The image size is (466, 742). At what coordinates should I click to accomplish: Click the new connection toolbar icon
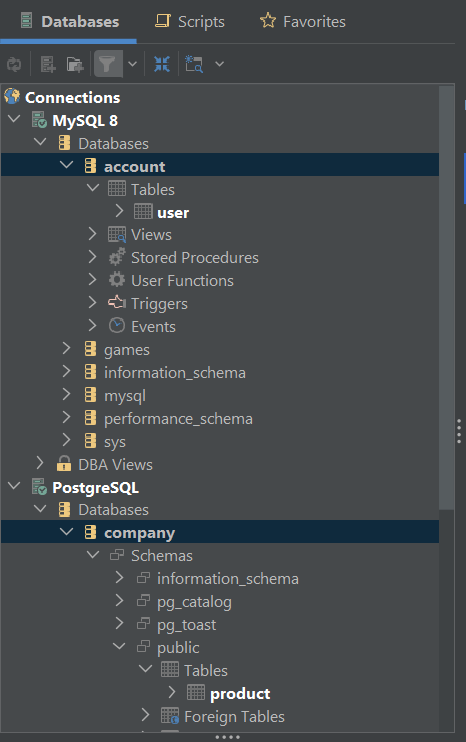point(47,64)
